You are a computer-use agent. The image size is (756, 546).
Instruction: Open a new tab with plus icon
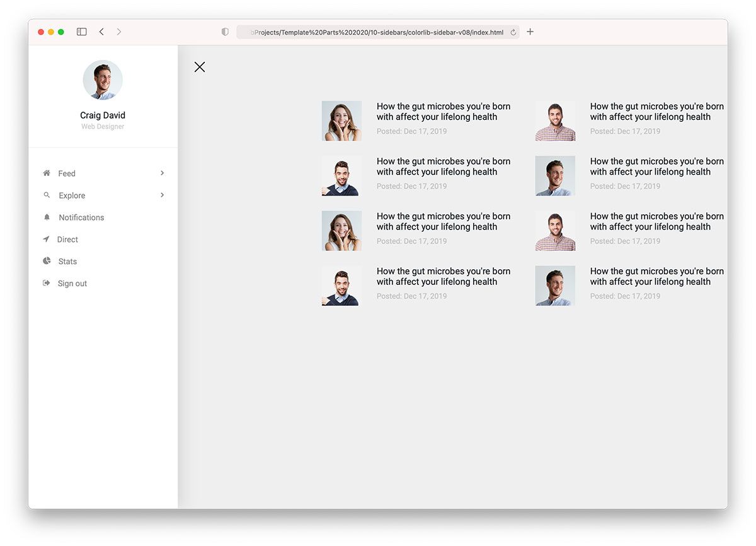[x=530, y=32]
